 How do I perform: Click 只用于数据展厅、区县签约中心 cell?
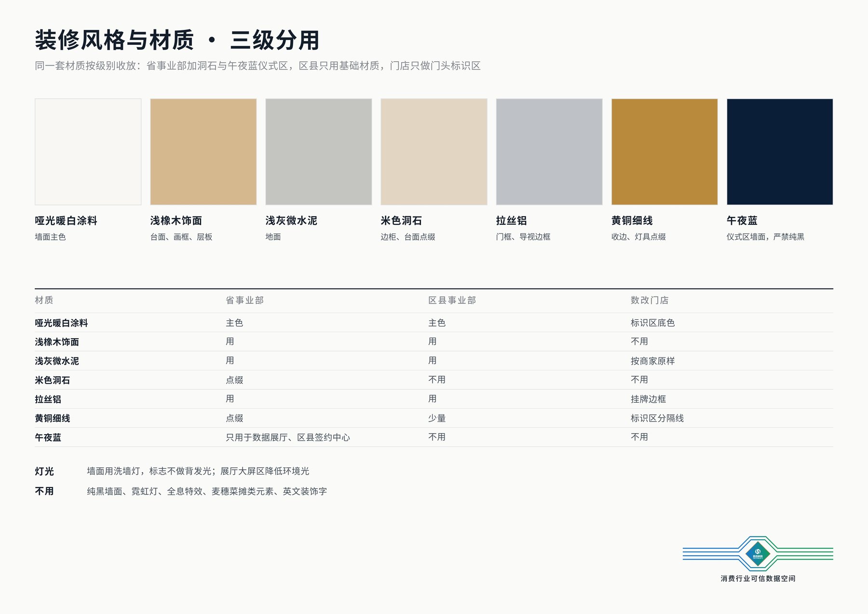coord(288,437)
